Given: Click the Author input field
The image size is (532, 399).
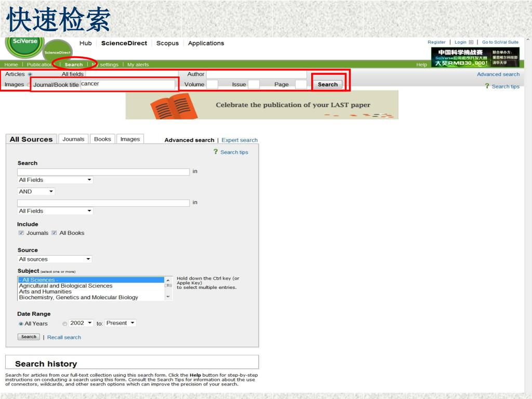Looking at the screenshot, I should (x=257, y=74).
